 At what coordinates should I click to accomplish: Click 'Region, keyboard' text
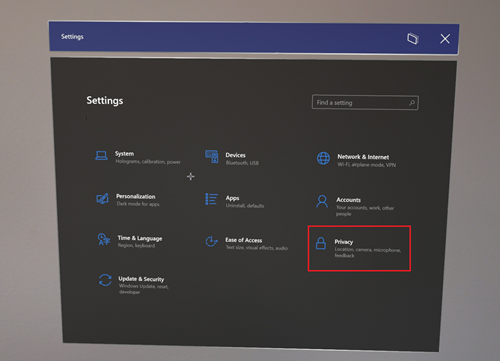(x=136, y=246)
